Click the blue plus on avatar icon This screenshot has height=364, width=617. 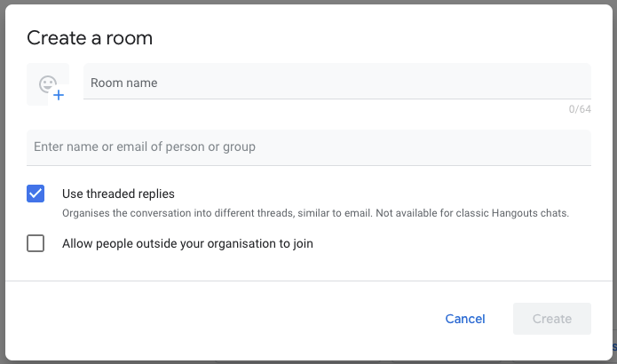59,94
